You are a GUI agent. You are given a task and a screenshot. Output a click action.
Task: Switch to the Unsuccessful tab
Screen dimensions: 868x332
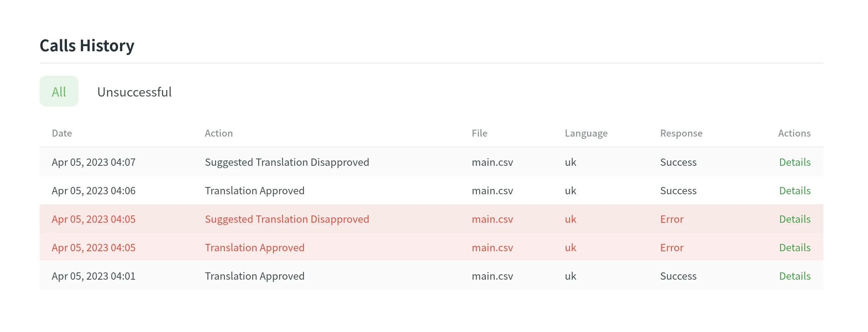[134, 92]
